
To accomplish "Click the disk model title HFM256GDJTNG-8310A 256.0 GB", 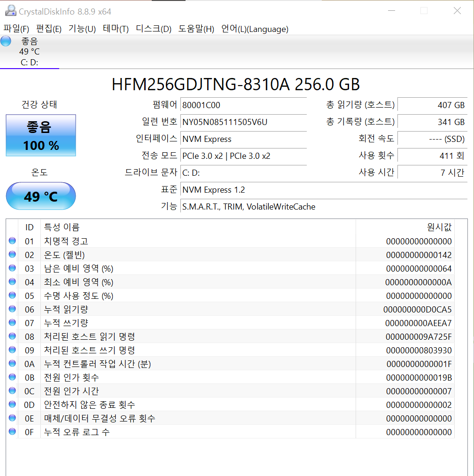I will (x=236, y=85).
